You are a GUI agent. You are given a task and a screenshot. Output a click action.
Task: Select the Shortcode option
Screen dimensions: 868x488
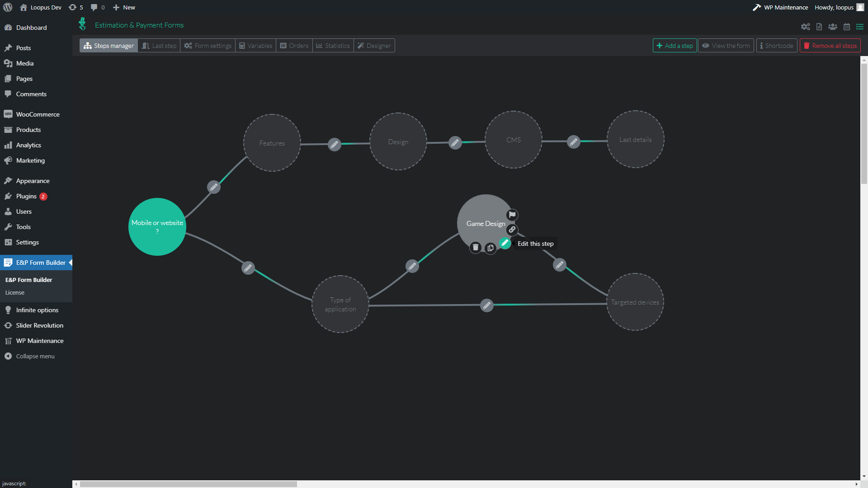pos(777,45)
